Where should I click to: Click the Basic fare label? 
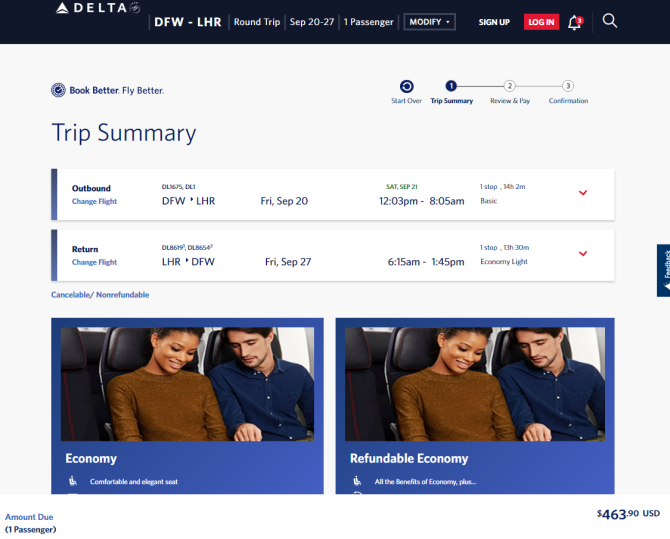488,201
